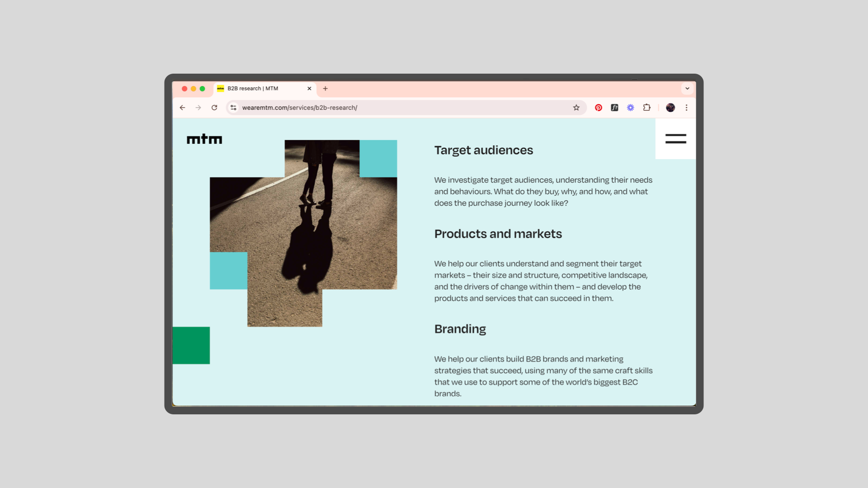This screenshot has height=488, width=868.
Task: Bookmark page with the star icon
Action: (x=576, y=108)
